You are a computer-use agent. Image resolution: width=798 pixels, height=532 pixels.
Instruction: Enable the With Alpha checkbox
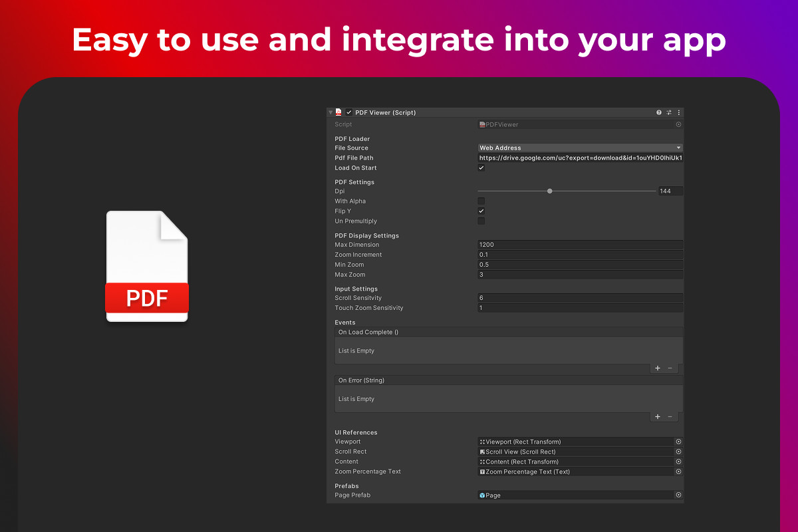click(x=481, y=201)
